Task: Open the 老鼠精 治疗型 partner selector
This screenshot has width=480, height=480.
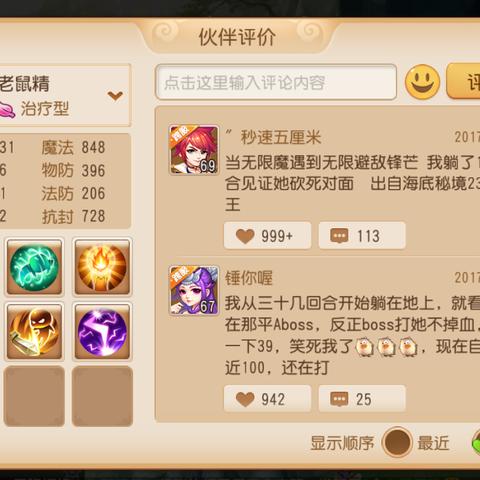Action: coord(64,95)
